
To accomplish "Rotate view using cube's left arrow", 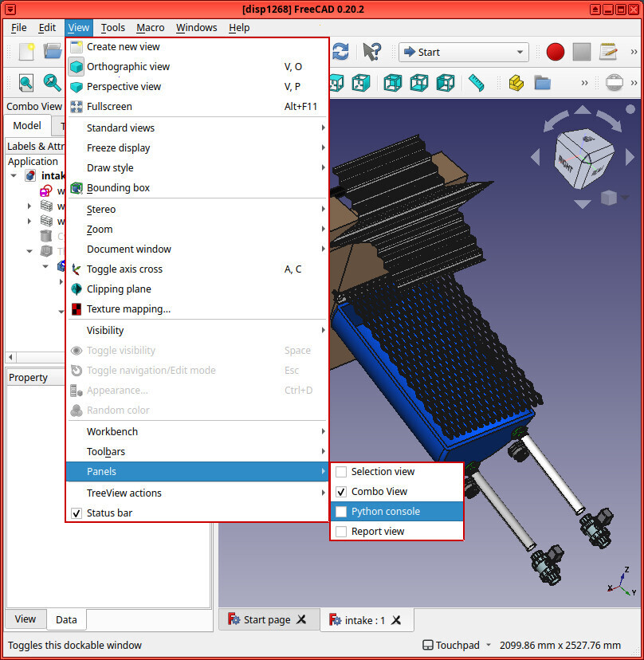I will pos(536,157).
